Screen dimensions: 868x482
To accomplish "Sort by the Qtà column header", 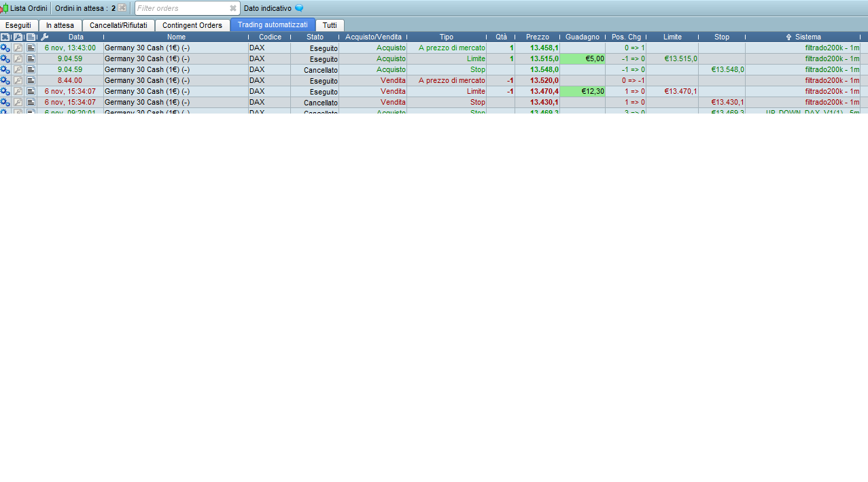I will [x=501, y=37].
